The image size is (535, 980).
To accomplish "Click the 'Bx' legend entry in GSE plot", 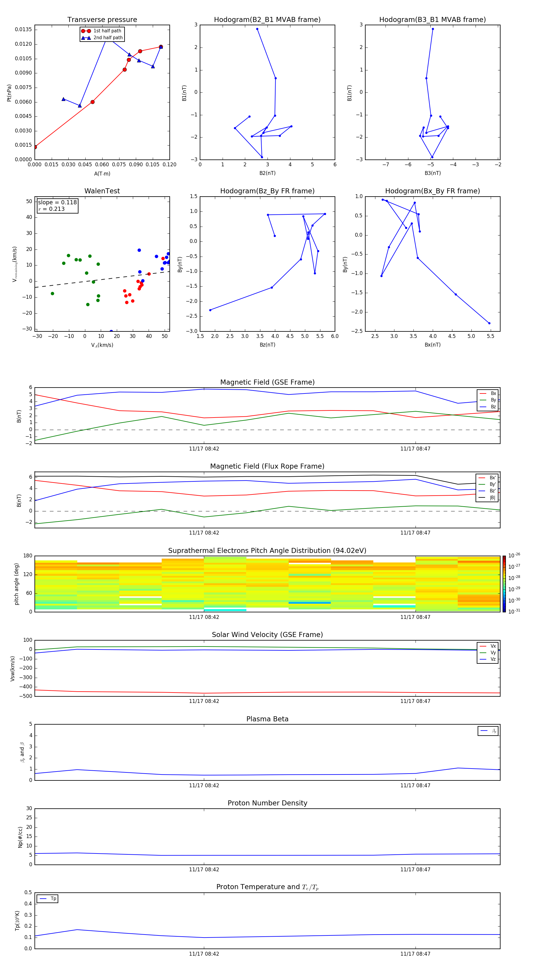I will [488, 393].
